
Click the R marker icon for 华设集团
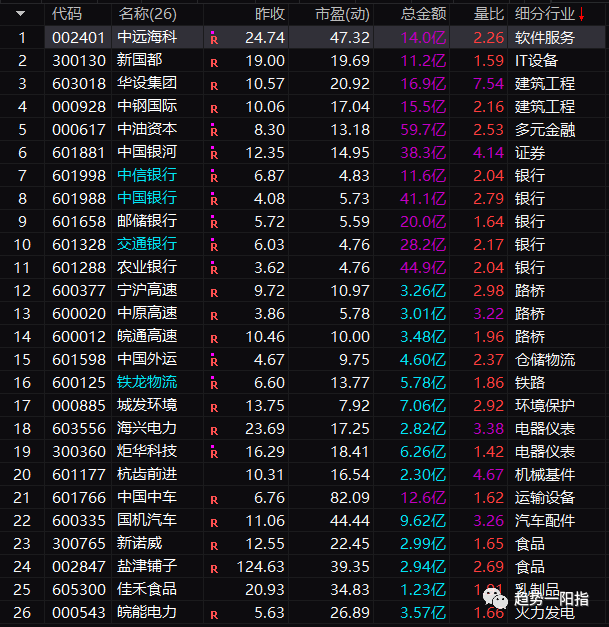click(x=214, y=86)
